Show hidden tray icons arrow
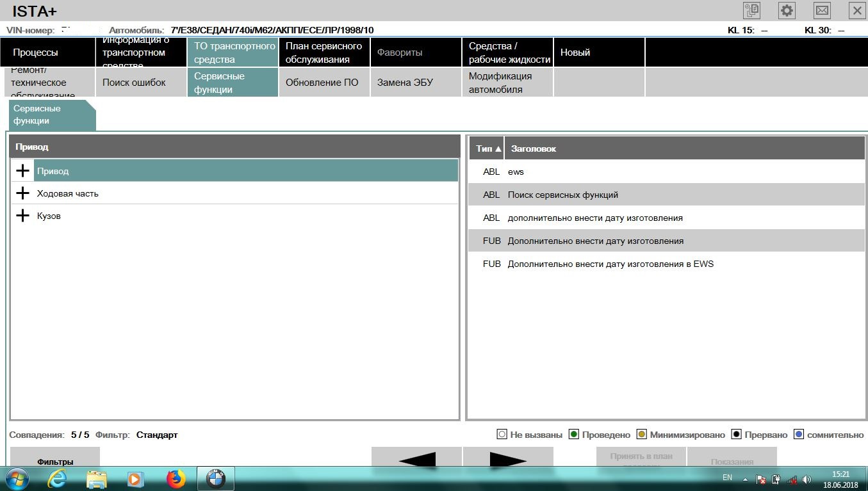 tap(745, 479)
